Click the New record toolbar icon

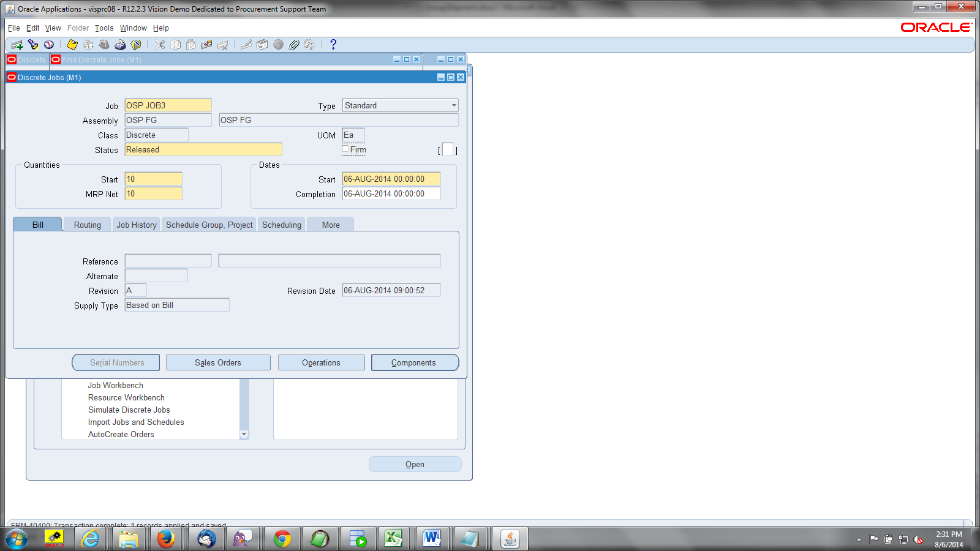pos(17,45)
